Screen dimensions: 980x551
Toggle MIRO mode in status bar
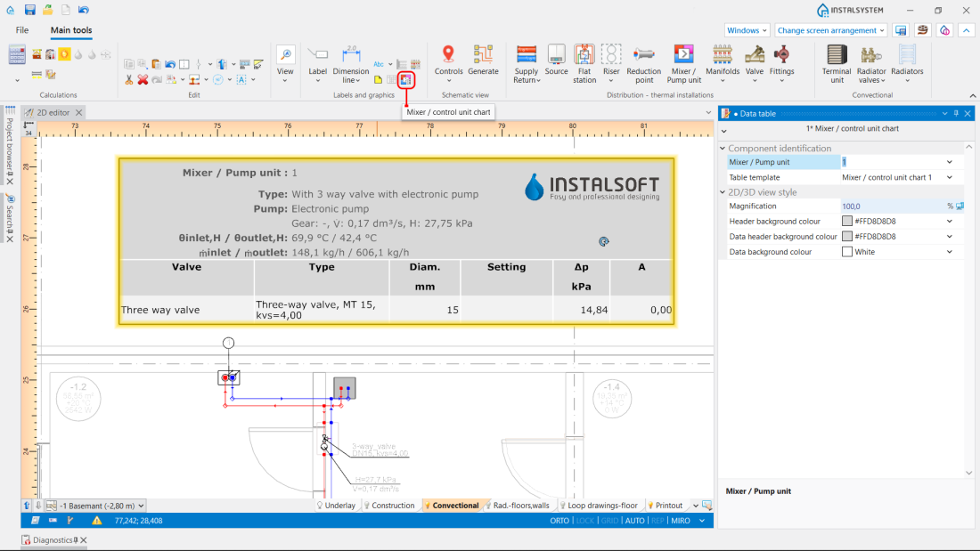[x=680, y=521]
